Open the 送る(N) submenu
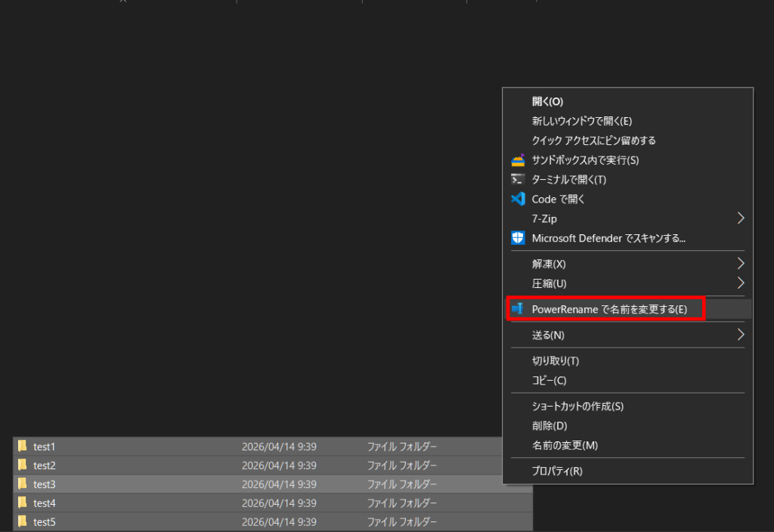The image size is (774, 532). [x=740, y=335]
